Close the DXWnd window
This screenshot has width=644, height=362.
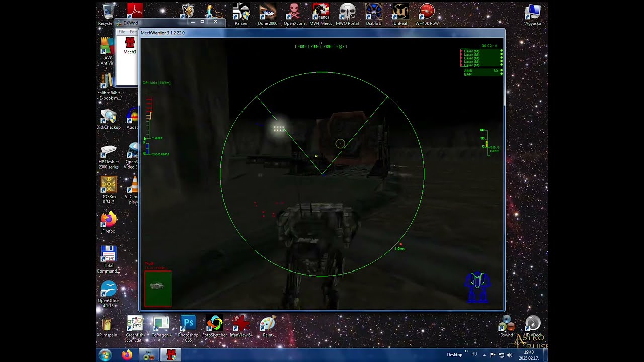point(216,22)
